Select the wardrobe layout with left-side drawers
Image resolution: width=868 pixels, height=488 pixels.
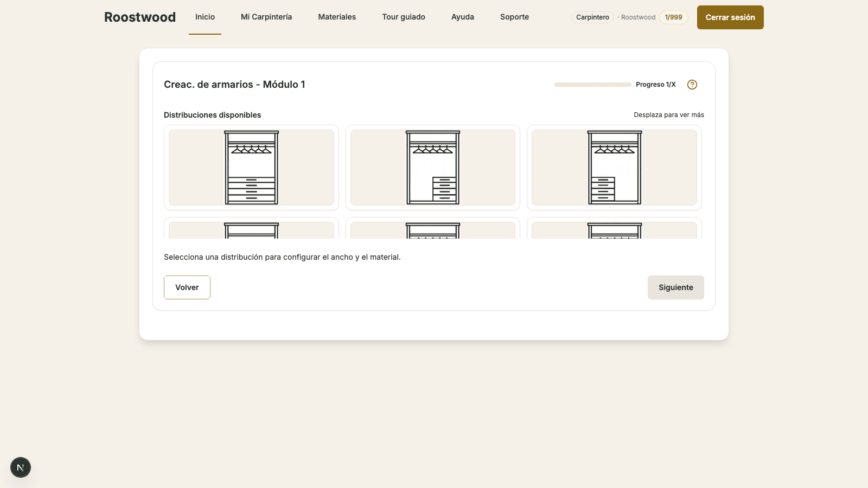click(614, 168)
